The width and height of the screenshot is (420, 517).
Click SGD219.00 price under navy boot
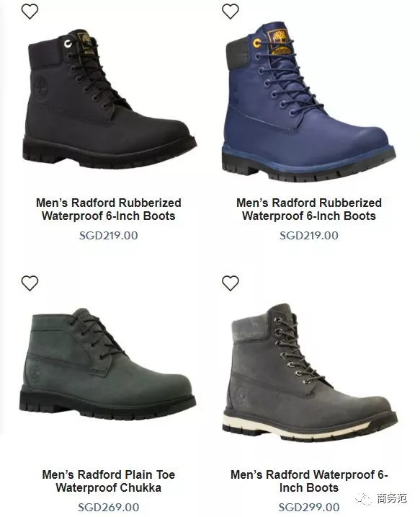coord(309,235)
